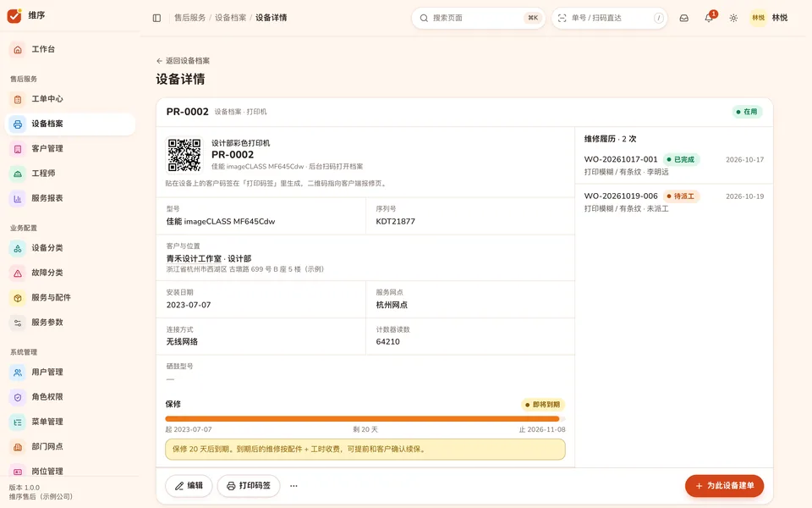
Task: Click 版本 1.0.0 text
Action: tap(25, 488)
